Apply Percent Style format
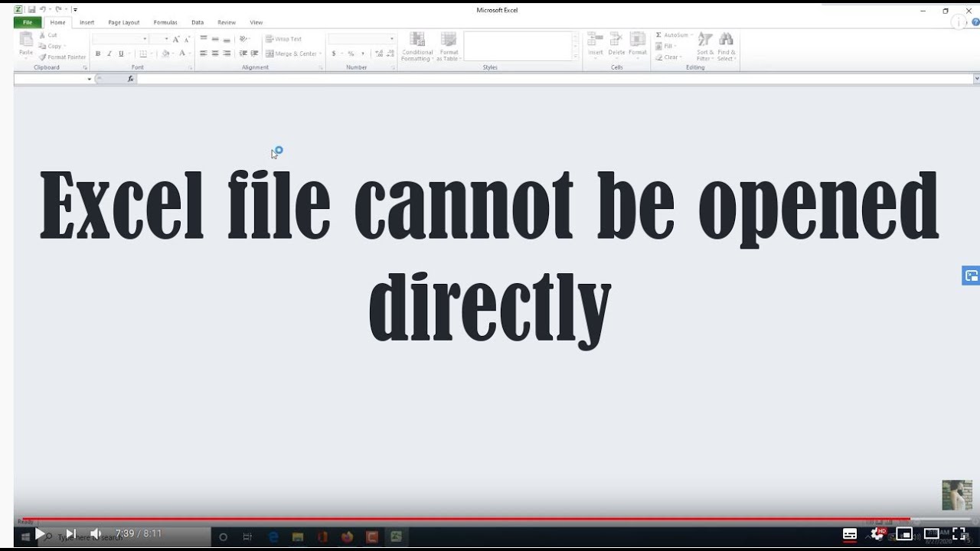 [351, 54]
